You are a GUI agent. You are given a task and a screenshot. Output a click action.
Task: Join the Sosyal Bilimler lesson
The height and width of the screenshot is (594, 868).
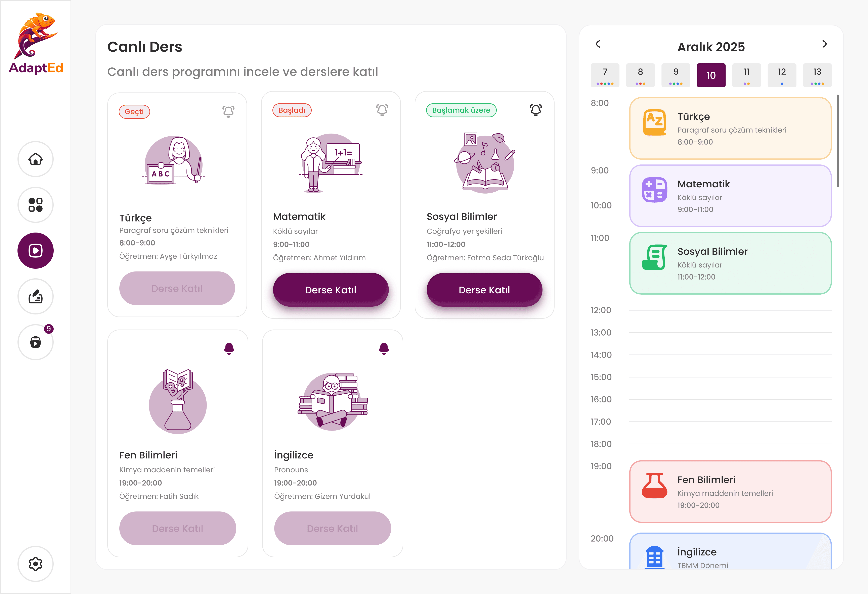point(484,290)
